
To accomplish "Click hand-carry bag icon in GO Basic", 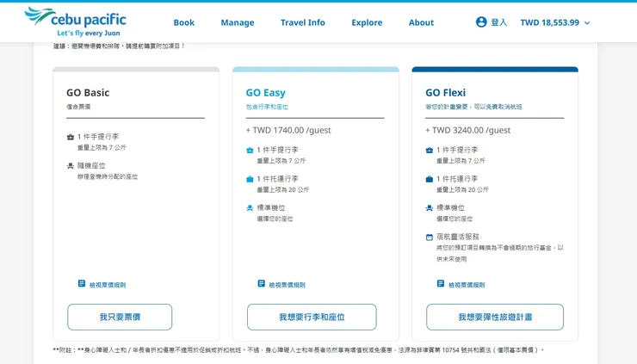I will coord(71,137).
